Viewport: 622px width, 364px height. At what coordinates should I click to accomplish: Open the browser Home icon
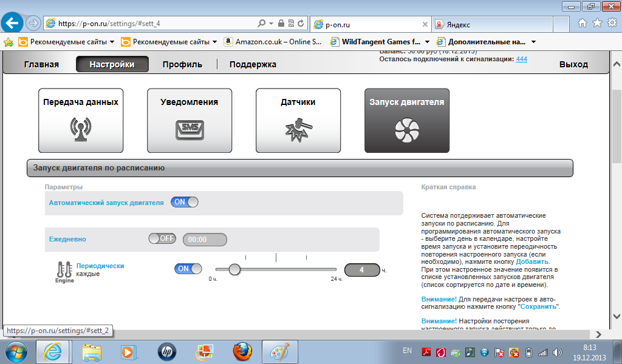coord(583,24)
